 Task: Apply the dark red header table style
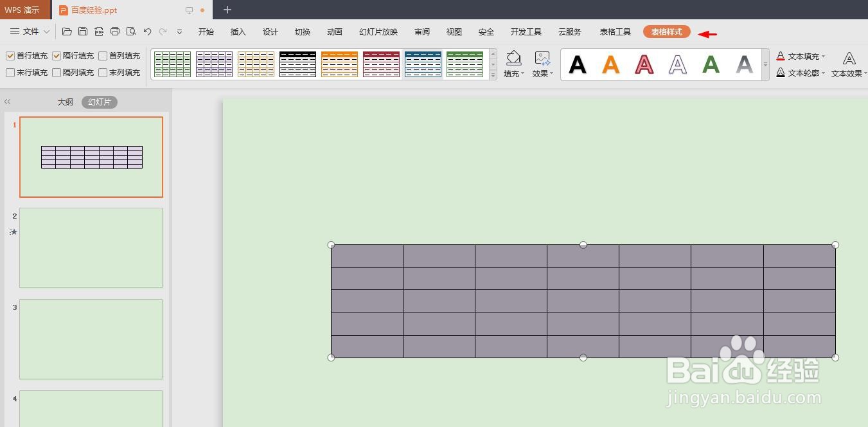[381, 64]
